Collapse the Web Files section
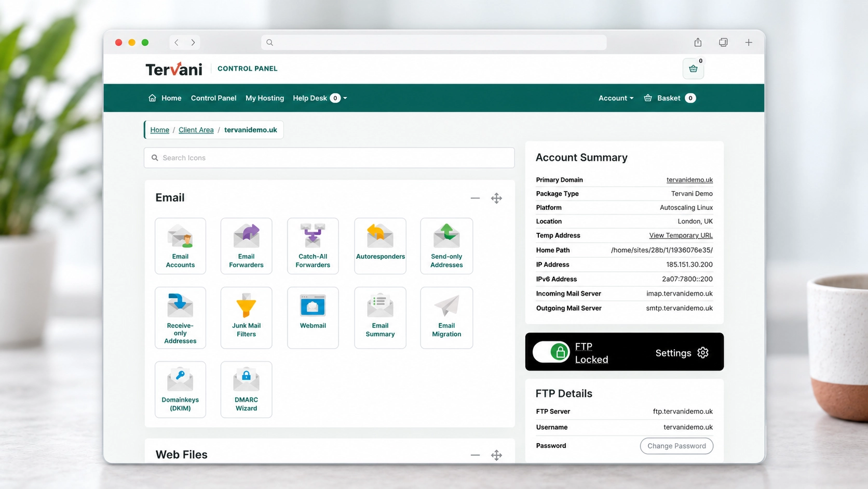Image resolution: width=868 pixels, height=489 pixels. point(475,455)
